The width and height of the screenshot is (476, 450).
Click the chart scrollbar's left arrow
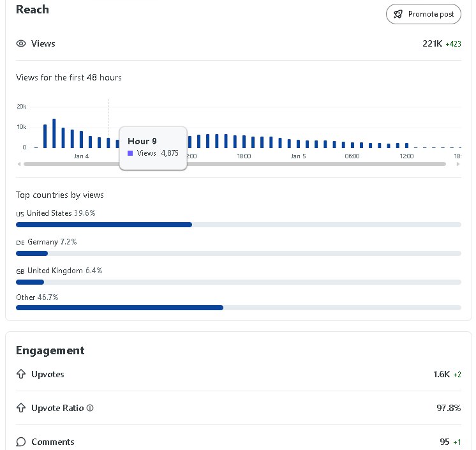[19, 164]
